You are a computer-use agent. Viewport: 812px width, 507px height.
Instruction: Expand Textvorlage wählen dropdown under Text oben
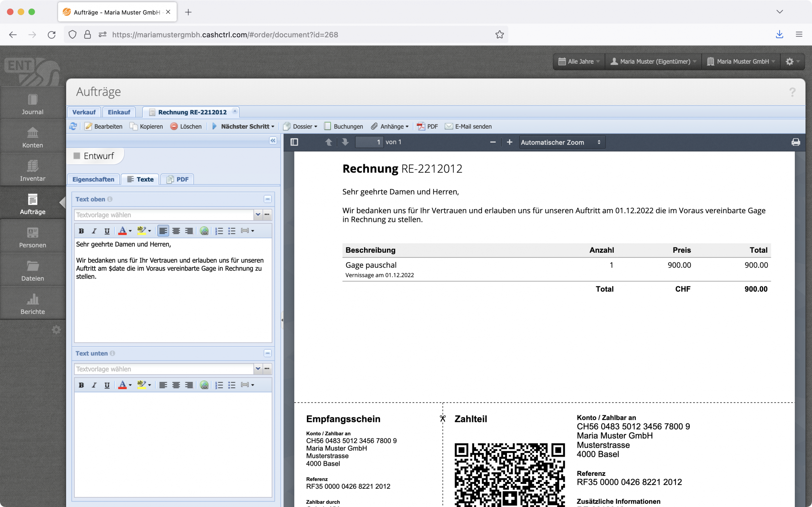pos(258,215)
